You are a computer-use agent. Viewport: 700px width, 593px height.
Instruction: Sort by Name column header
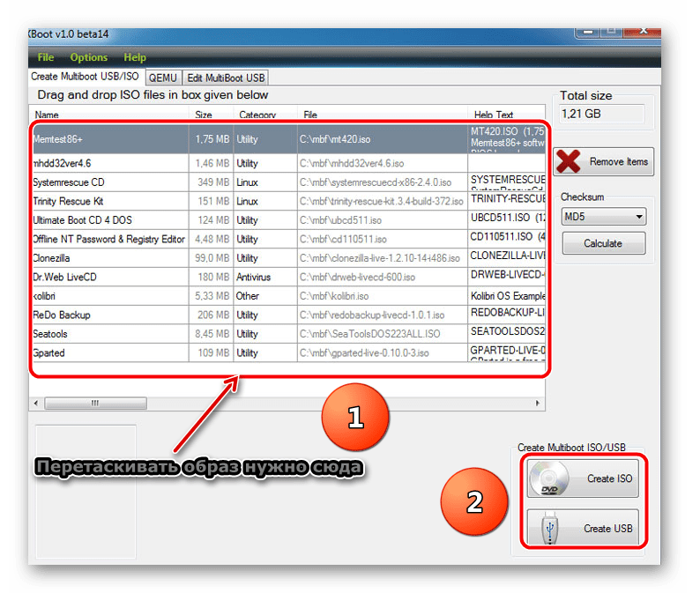tap(47, 115)
